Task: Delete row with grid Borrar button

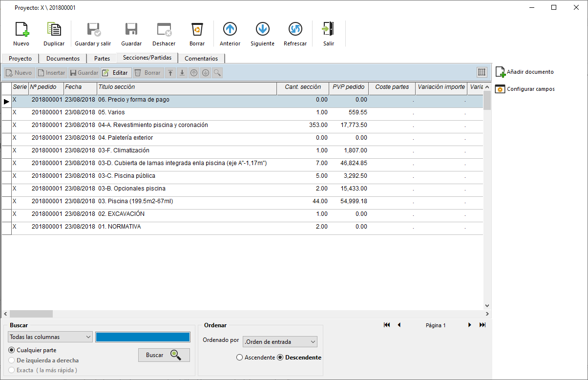Action: click(148, 73)
